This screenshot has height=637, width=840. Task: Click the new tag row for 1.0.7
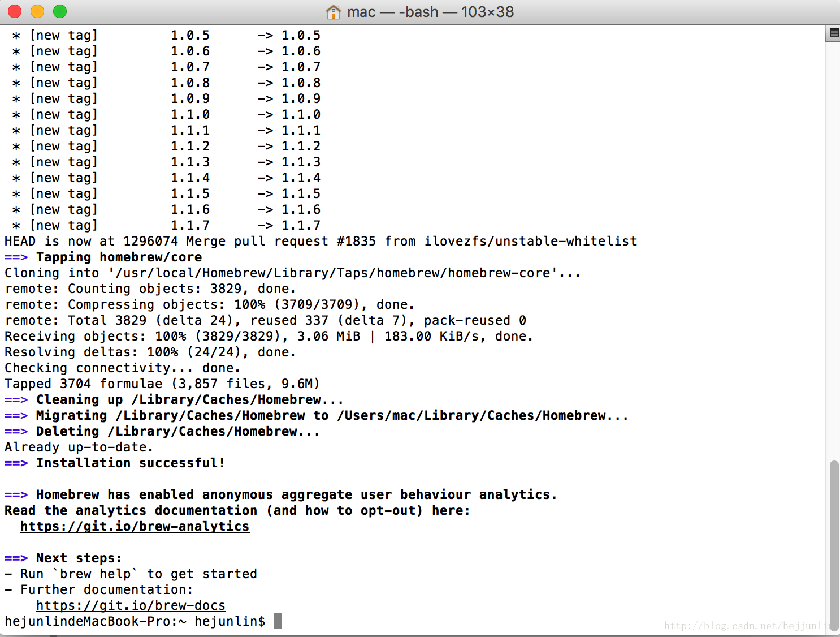[x=166, y=67]
